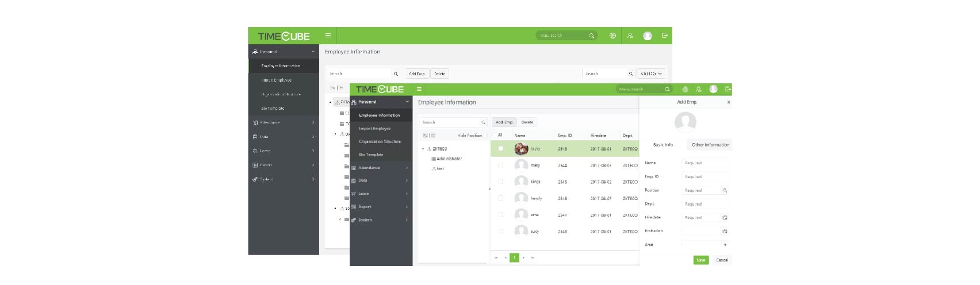Open user avatar icon in back window
The image size is (980, 285).
coord(648,36)
